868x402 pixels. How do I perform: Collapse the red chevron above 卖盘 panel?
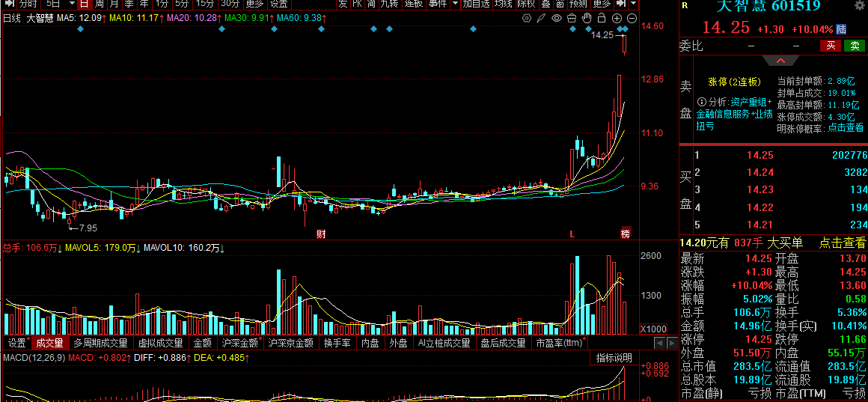[780, 61]
